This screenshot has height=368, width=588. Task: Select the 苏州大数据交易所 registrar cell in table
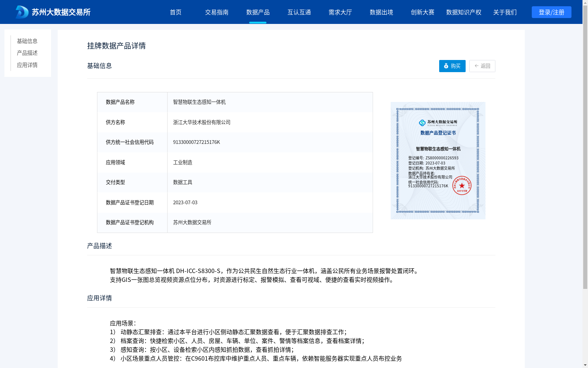[x=270, y=222]
